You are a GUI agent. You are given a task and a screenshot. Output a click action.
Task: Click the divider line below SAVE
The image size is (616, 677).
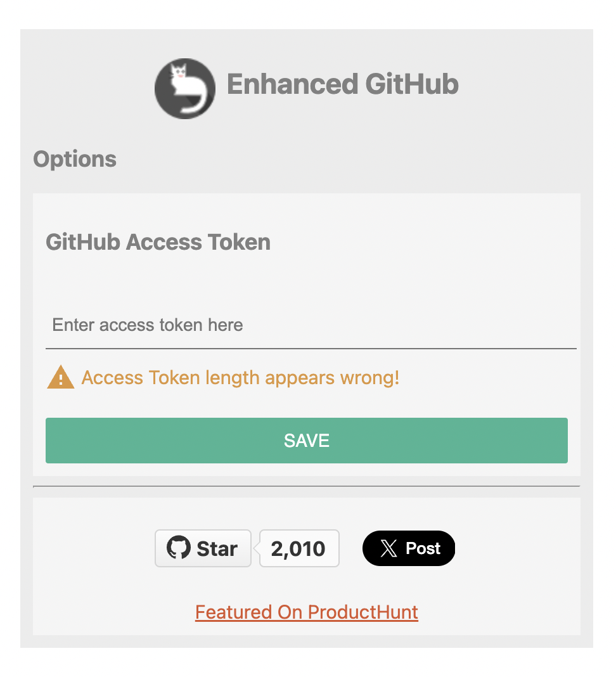point(306,486)
